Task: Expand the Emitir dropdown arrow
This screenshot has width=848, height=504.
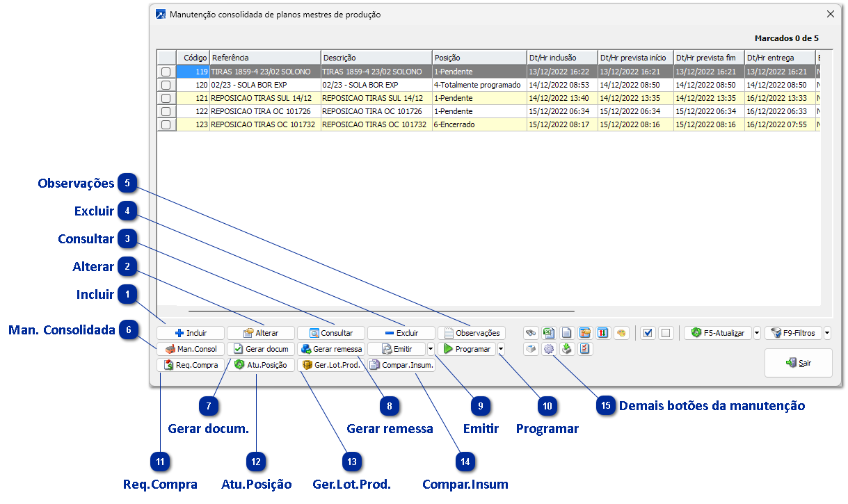Action: coord(431,349)
